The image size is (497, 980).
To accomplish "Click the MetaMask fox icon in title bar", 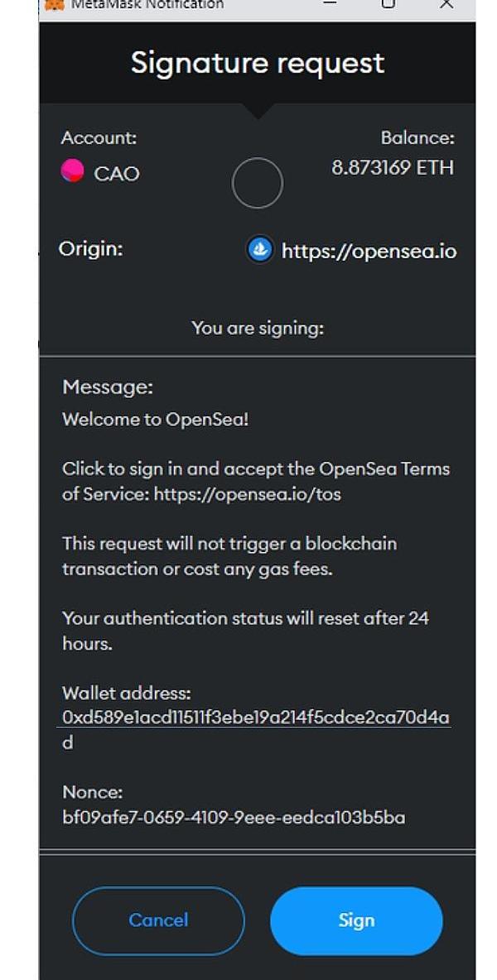I will click(54, 4).
